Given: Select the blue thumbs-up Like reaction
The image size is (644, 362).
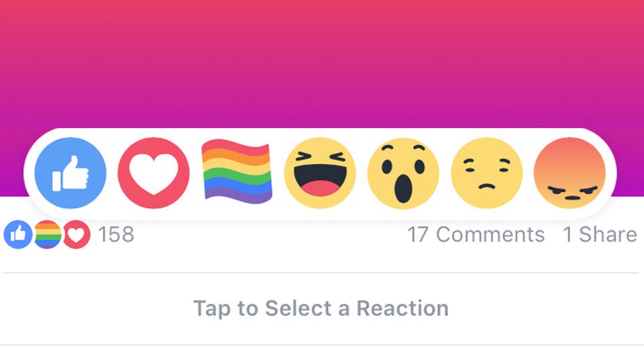Looking at the screenshot, I should pyautogui.click(x=71, y=173).
